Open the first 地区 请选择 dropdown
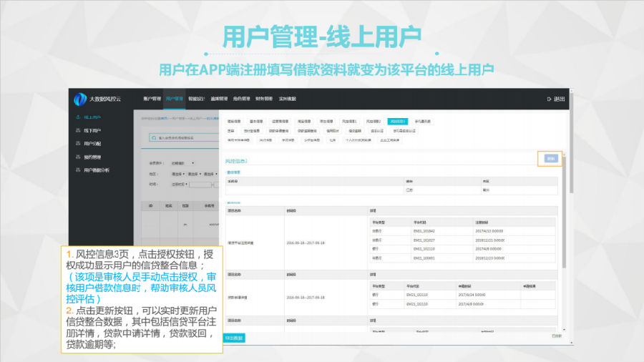644x362 pixels. pos(177,174)
